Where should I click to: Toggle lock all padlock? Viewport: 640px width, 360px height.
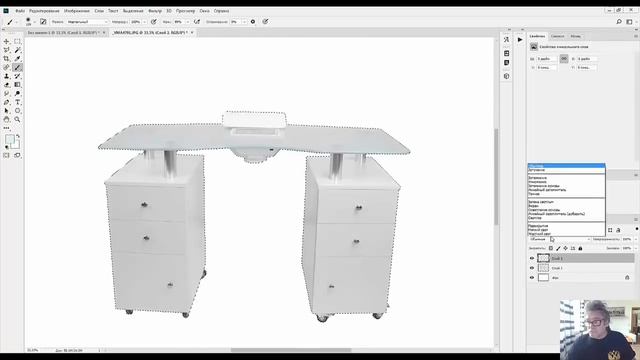coord(580,248)
